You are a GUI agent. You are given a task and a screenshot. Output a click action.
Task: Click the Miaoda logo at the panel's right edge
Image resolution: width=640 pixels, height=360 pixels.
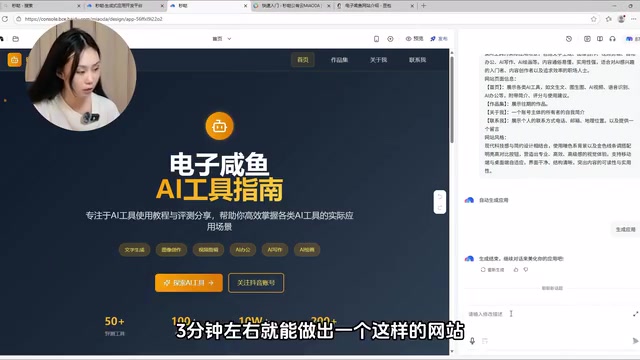629,39
